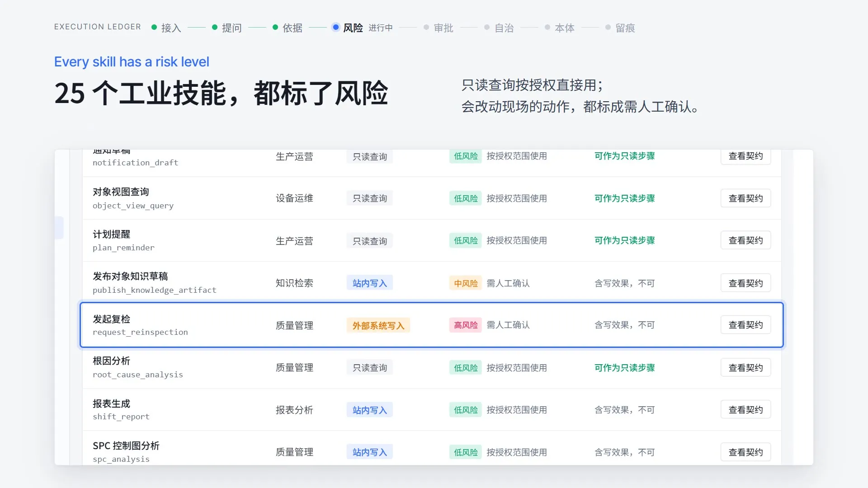Click 可作为只读步骤 in 根因分析 row
The width and height of the screenshot is (868, 488).
click(624, 368)
